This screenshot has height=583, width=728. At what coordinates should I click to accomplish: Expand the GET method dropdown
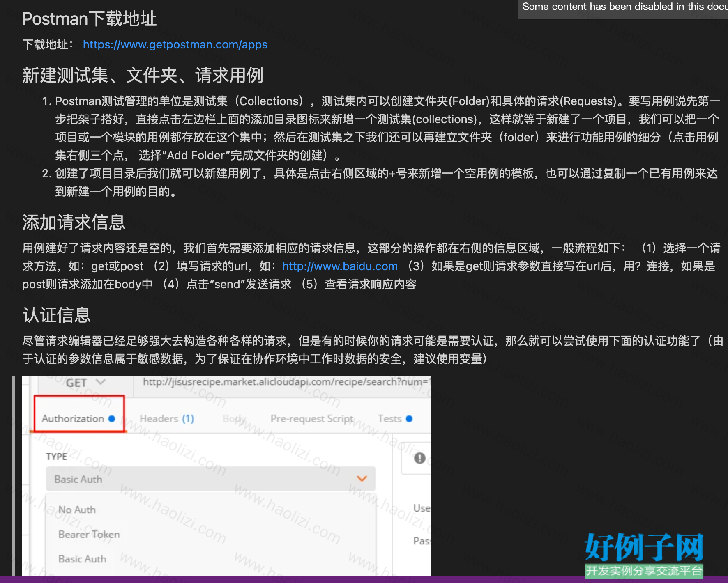pos(85,383)
